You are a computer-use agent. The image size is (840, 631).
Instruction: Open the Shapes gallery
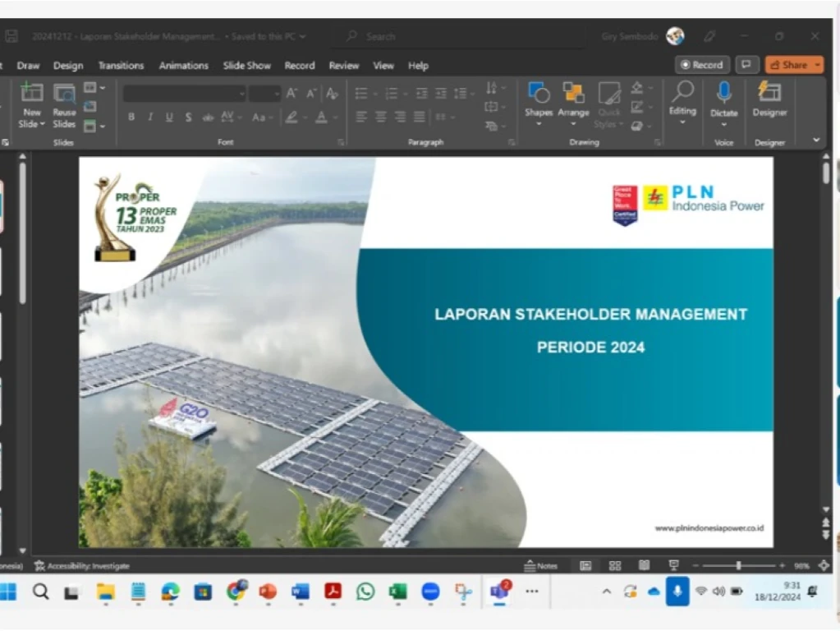tap(539, 99)
